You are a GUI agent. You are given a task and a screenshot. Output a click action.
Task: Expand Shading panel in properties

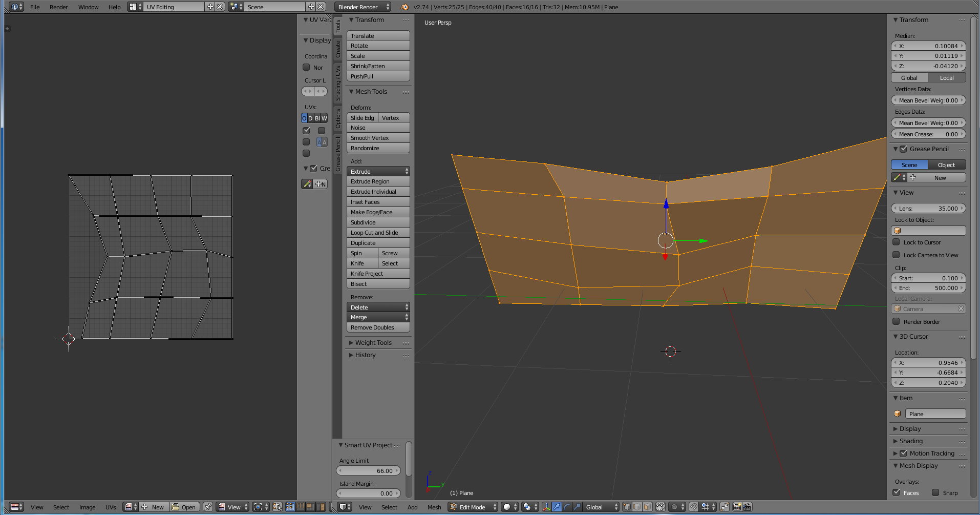pos(911,441)
